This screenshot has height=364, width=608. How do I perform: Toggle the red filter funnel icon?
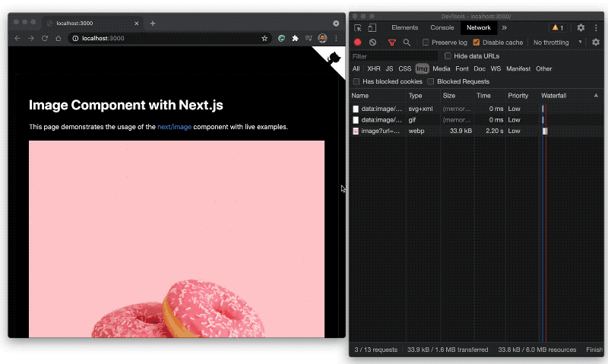[x=392, y=43]
